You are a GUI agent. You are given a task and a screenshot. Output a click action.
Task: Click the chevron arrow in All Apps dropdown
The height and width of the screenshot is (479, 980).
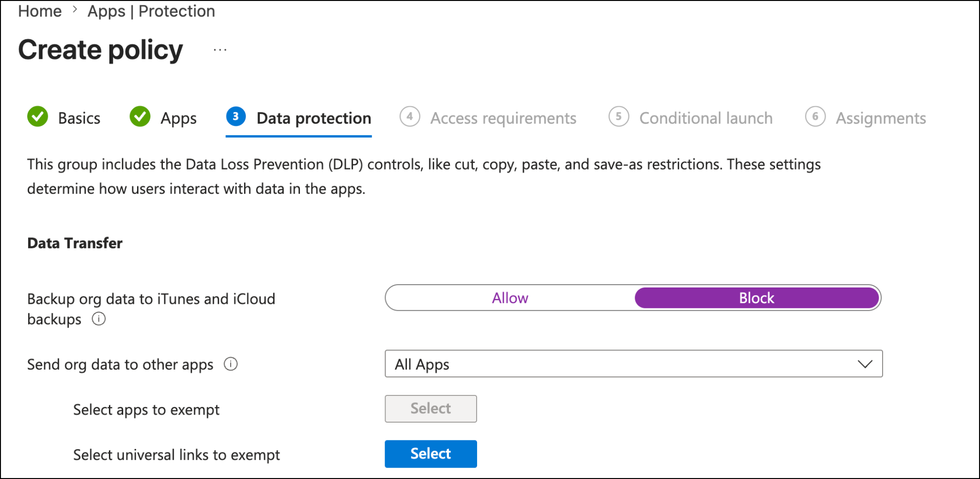(x=865, y=364)
